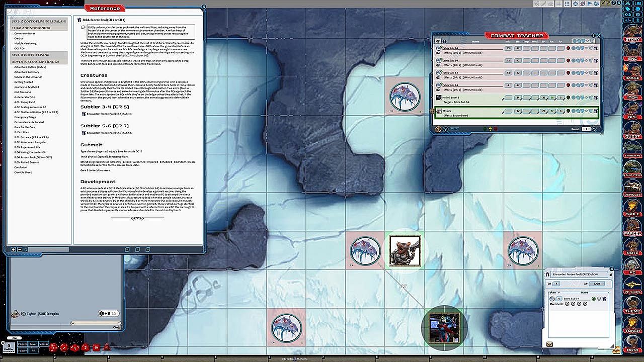Toggle the first Placement checkmark in encounter window
Viewport: 644px width, 362px height.
coord(568,304)
